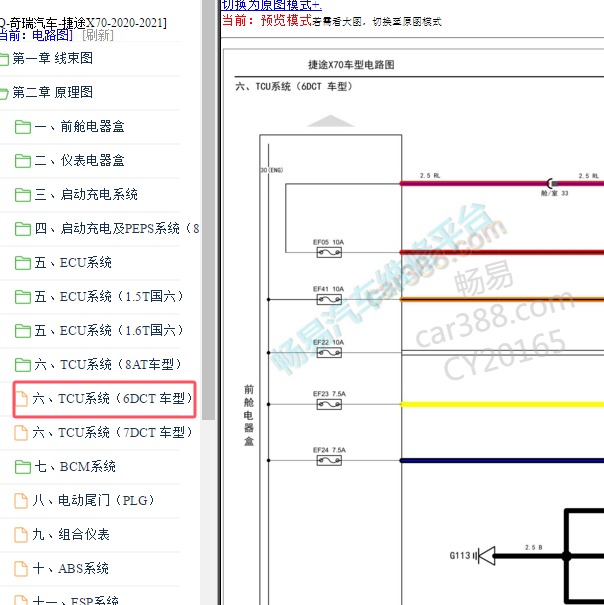Click EF23 7.5A fuse symbol
The image size is (604, 605).
tap(329, 404)
